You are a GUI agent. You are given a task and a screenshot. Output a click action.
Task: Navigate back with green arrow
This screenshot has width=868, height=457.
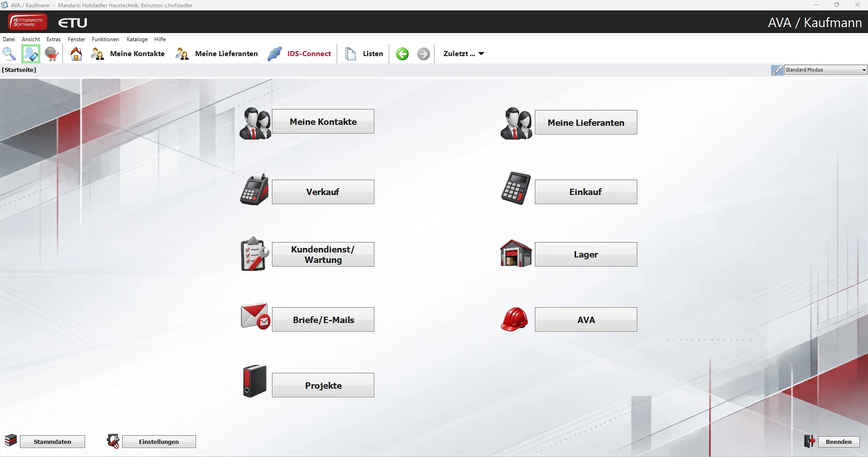402,54
